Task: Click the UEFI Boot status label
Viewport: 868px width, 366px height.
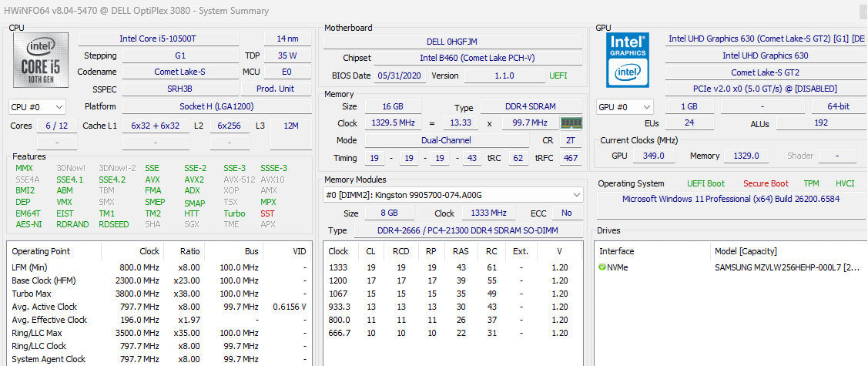Action: click(x=705, y=183)
